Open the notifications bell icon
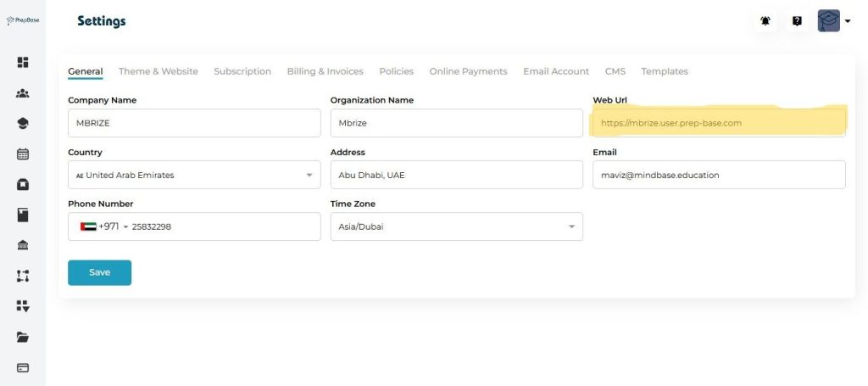Screen dimensions: 868x386 (x=765, y=21)
